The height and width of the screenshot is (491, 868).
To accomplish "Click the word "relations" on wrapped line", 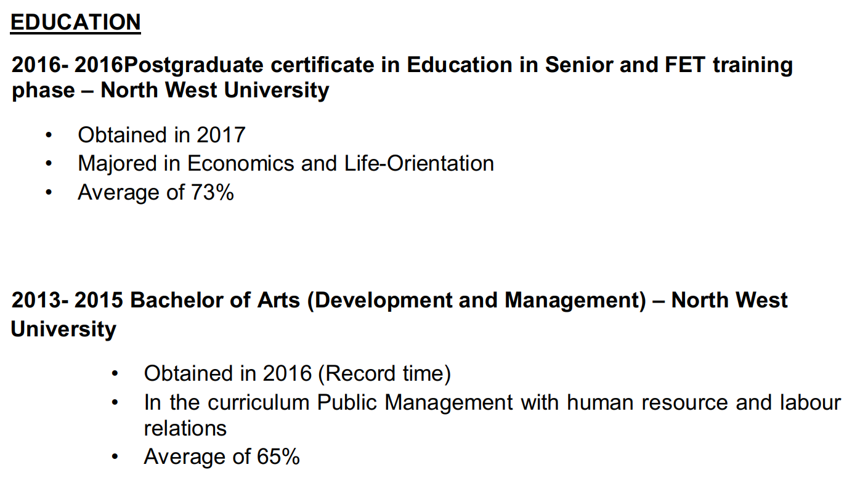I will (x=185, y=428).
